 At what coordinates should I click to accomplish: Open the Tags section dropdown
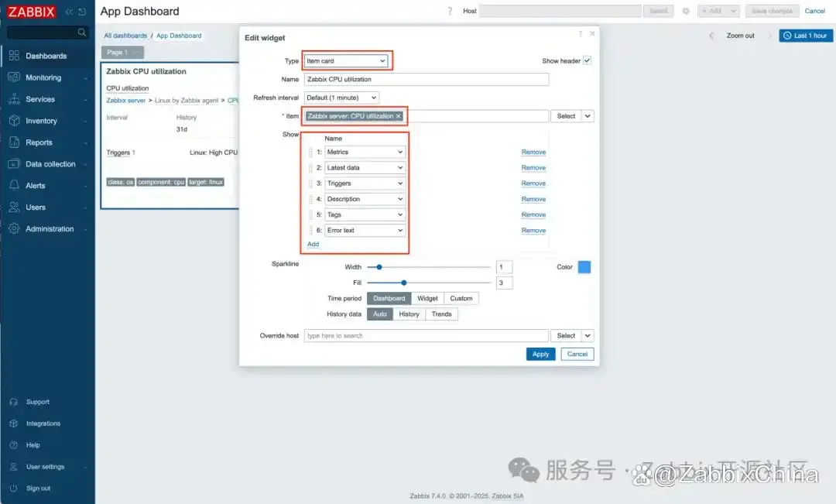pos(365,215)
